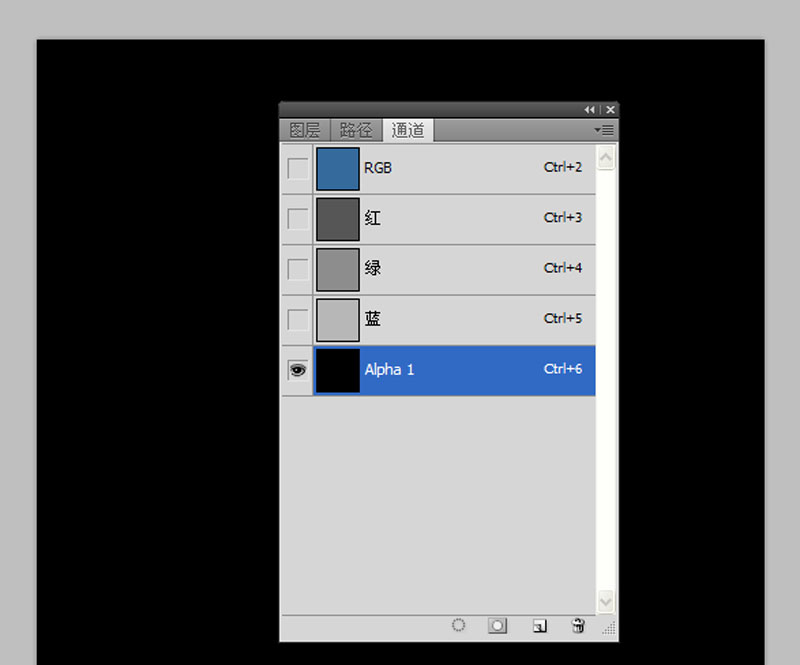This screenshot has width=800, height=665.
Task: Click the scrollbar up arrow
Action: point(606,158)
